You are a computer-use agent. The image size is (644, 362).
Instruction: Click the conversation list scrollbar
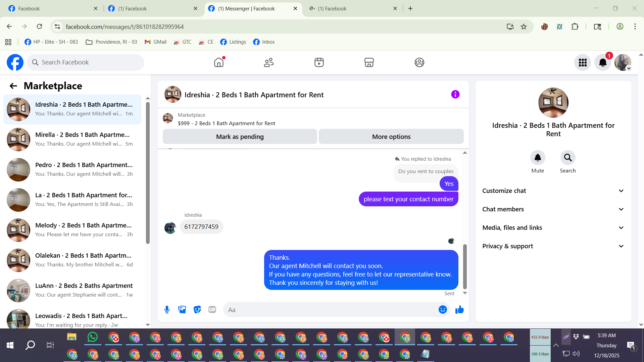coord(148,173)
